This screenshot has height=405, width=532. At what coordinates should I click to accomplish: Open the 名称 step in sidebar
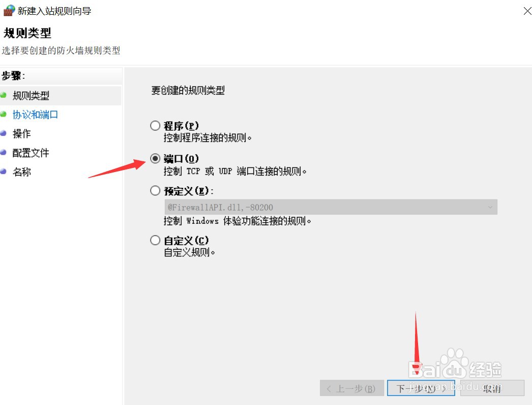[x=22, y=172]
